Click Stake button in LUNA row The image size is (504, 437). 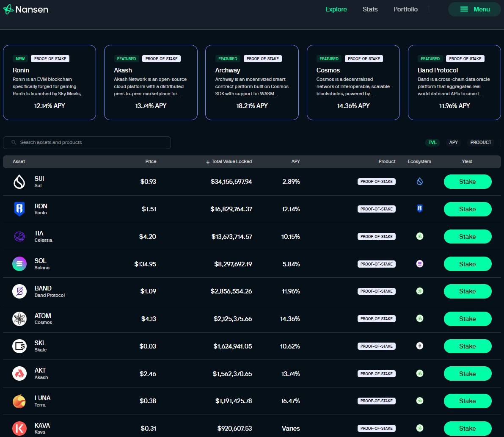(467, 401)
